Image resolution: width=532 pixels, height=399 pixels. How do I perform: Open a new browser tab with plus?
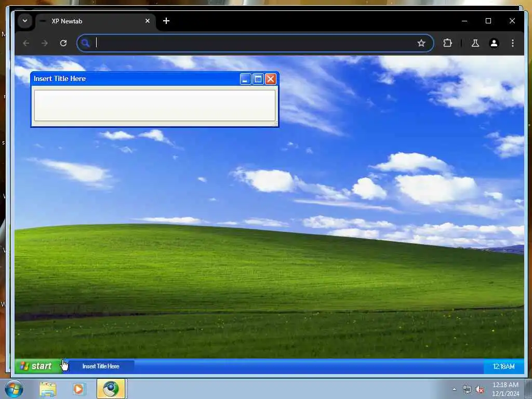166,21
